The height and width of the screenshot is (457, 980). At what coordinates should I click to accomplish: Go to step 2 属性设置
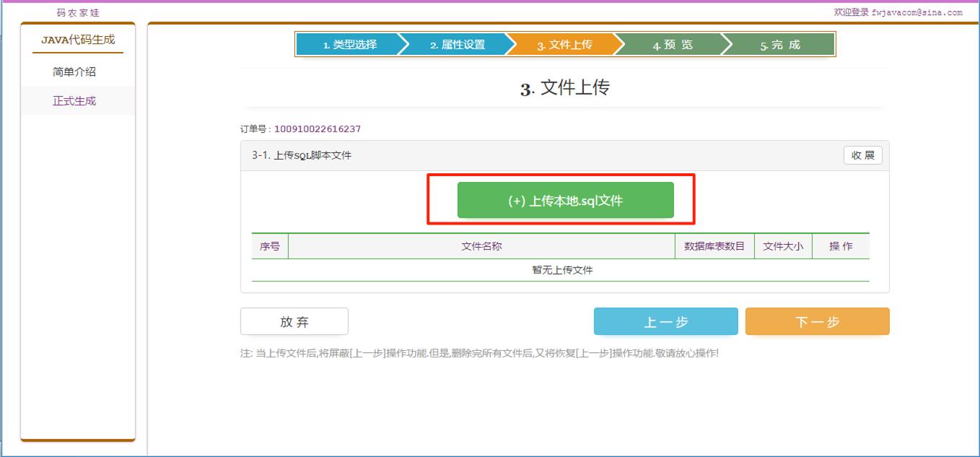[x=457, y=45]
